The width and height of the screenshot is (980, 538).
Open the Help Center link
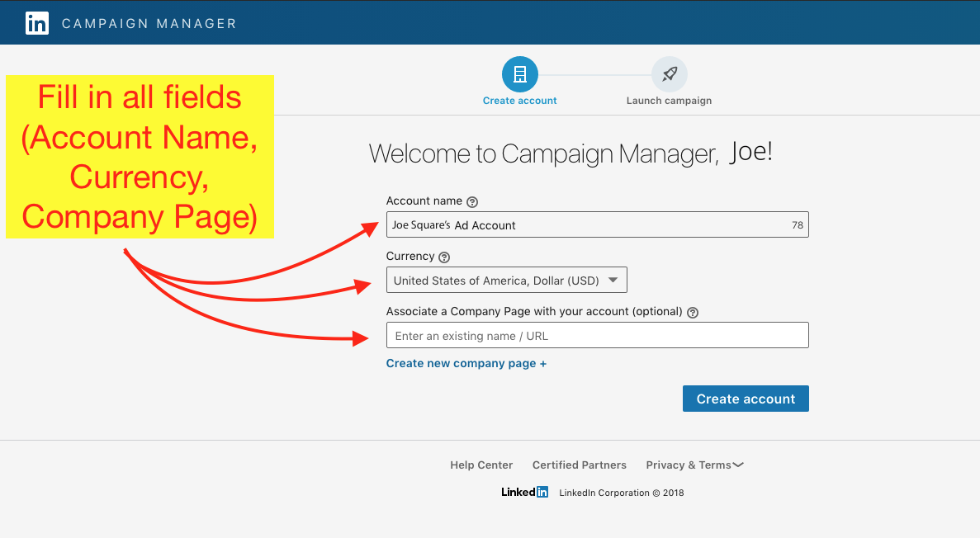pos(481,465)
